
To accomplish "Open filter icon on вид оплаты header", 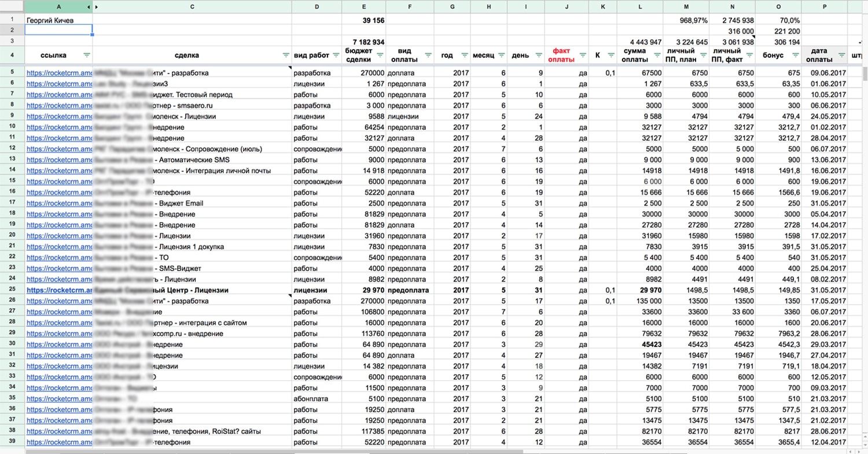I will click(428, 55).
